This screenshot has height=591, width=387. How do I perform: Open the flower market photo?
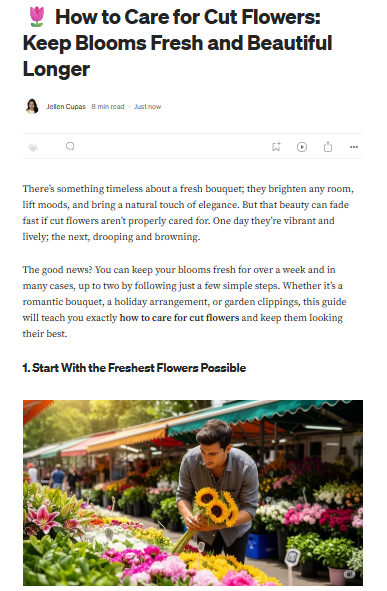coord(193,493)
